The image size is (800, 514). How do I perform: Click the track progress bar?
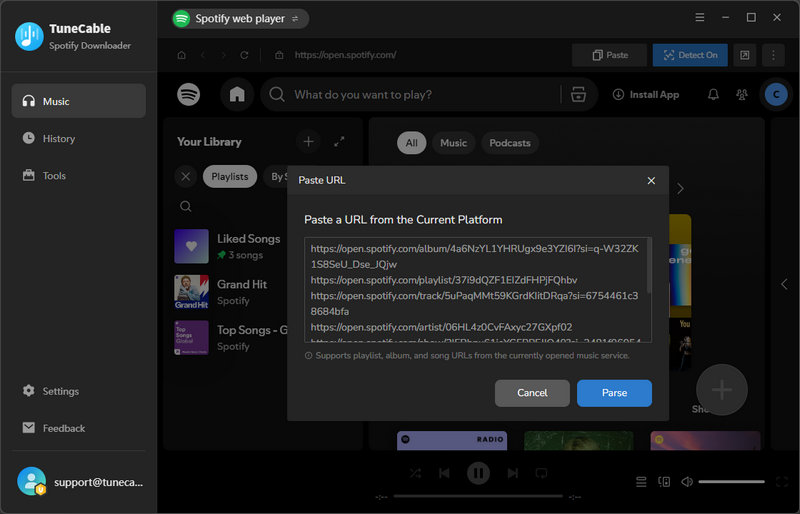click(x=478, y=496)
